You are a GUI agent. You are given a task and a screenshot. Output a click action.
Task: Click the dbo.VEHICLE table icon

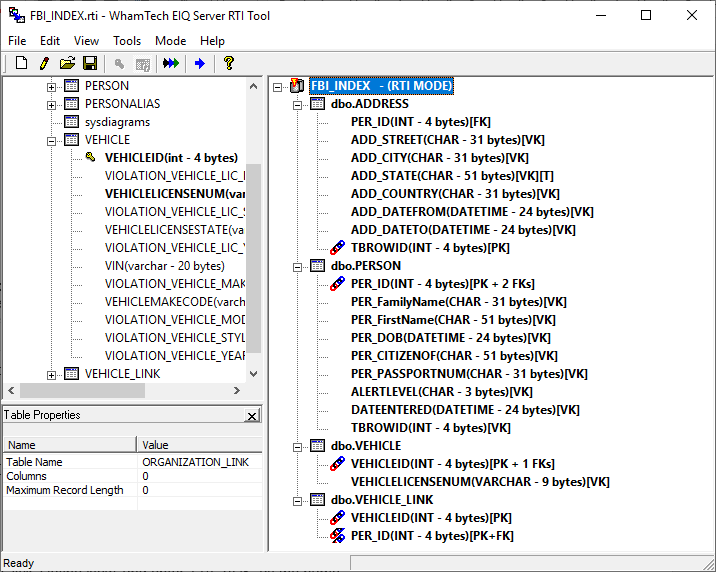pos(317,446)
